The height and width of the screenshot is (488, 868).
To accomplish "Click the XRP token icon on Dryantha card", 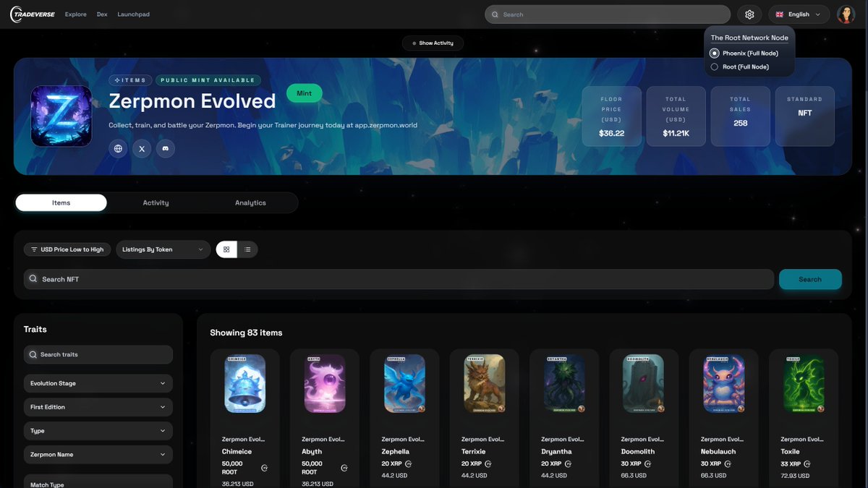I will click(568, 464).
